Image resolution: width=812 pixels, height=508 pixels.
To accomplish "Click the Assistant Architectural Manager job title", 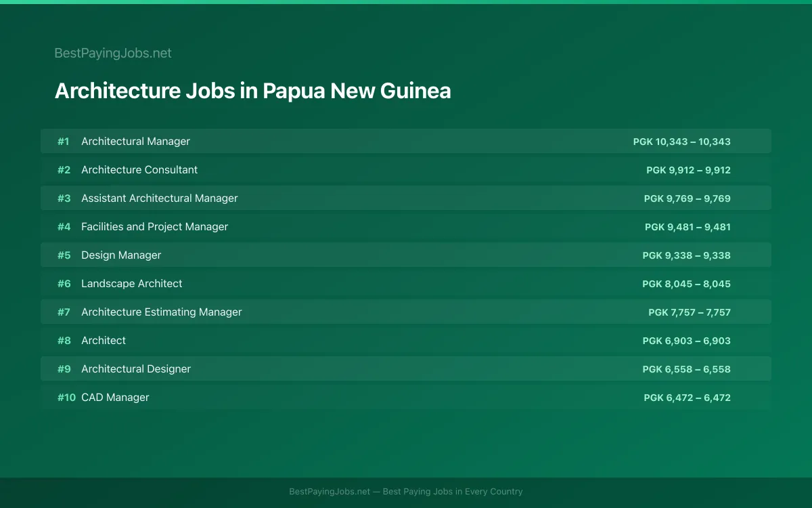I will coord(160,198).
